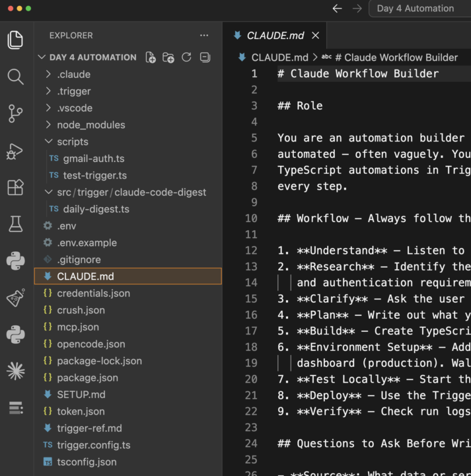Open opencode.json file

tap(128, 344)
